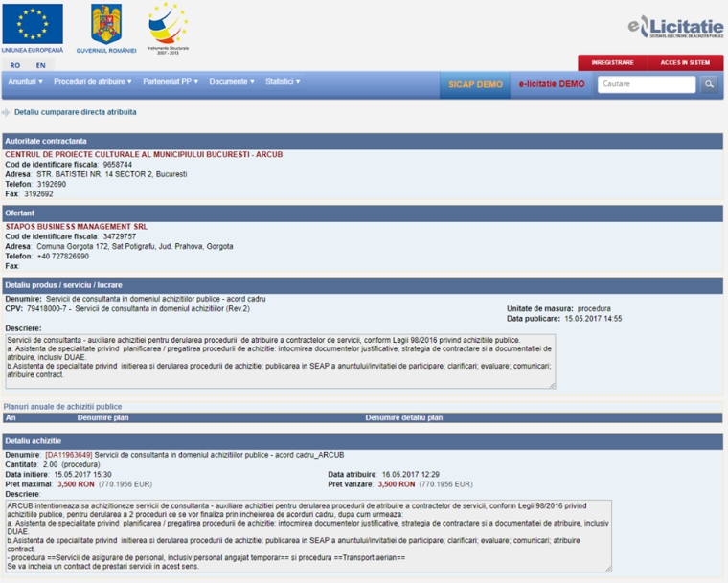Click the European Union flag logo
The image size is (728, 583).
click(x=33, y=24)
